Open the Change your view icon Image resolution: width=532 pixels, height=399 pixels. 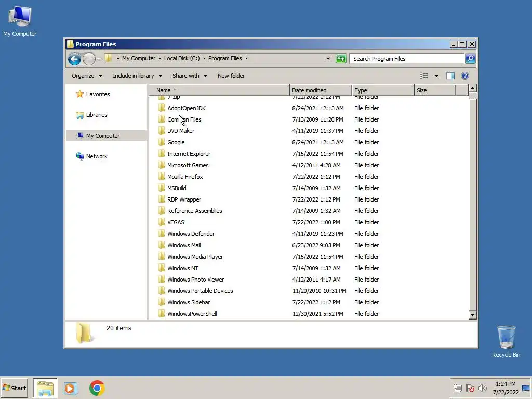click(424, 76)
